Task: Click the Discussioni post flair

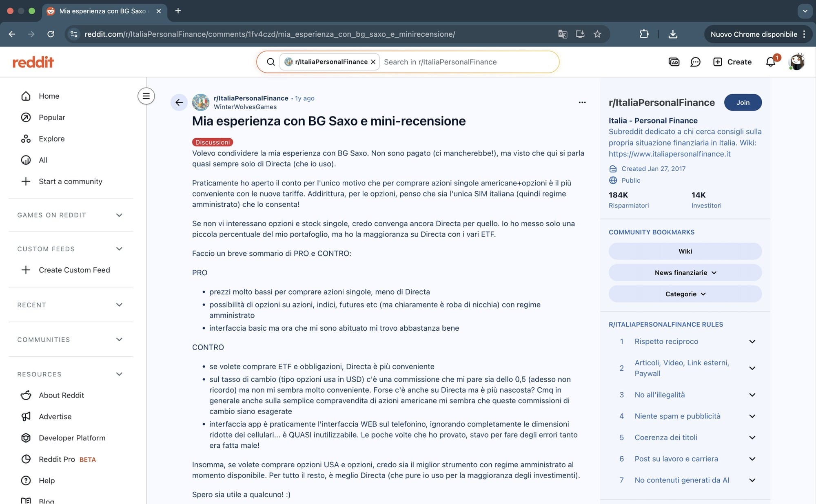Action: tap(212, 142)
